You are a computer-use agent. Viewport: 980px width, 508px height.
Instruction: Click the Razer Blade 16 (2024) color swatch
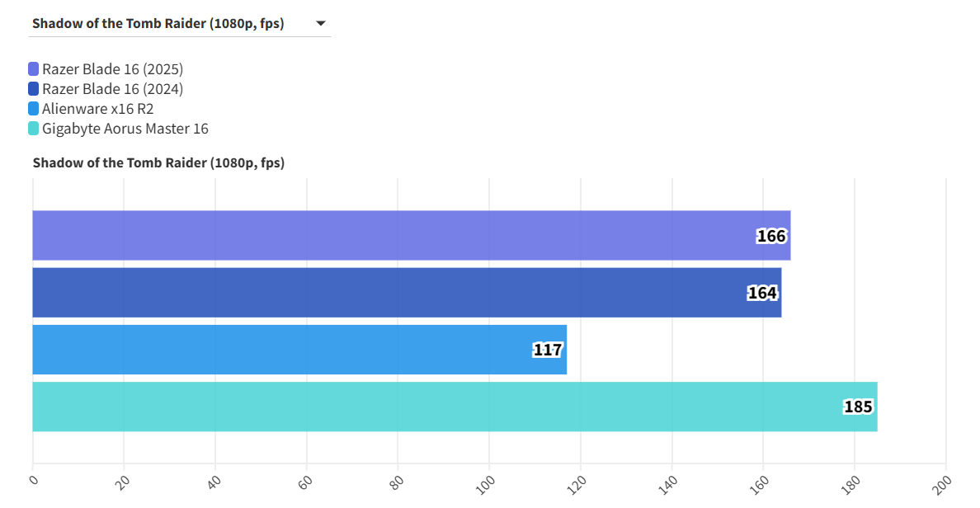pyautogui.click(x=34, y=89)
